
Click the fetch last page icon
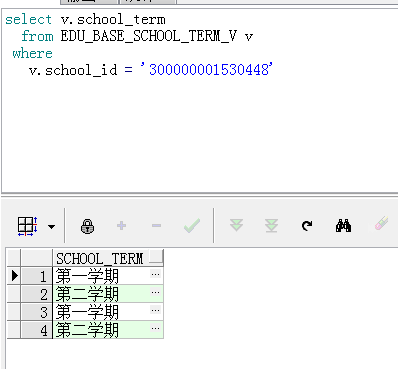(x=271, y=226)
